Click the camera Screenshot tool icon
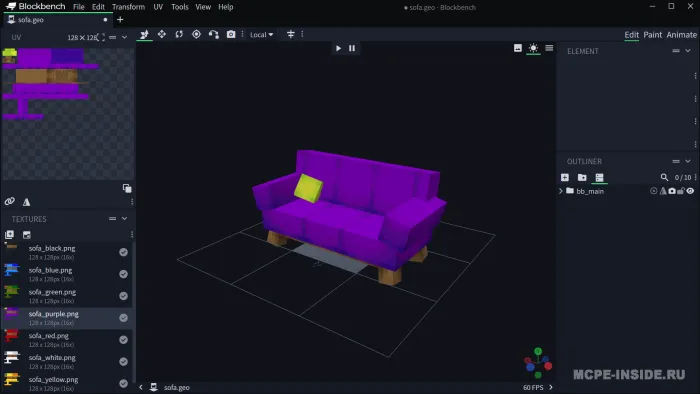The image size is (700, 394). (x=231, y=34)
